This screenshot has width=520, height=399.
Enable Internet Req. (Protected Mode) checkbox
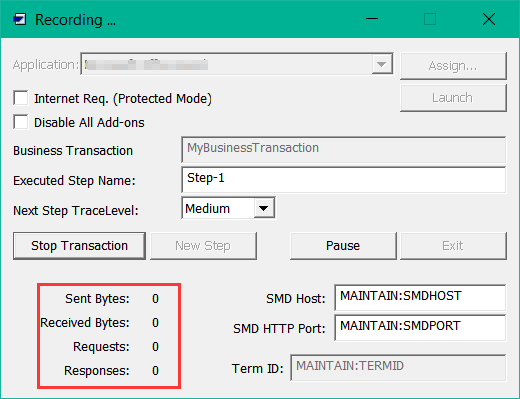pyautogui.click(x=21, y=98)
